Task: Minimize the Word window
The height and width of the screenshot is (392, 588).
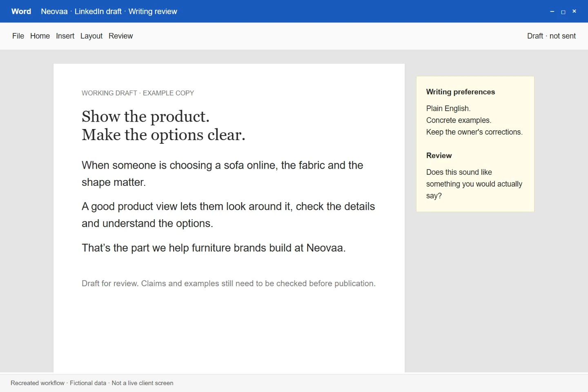Action: tap(552, 11)
